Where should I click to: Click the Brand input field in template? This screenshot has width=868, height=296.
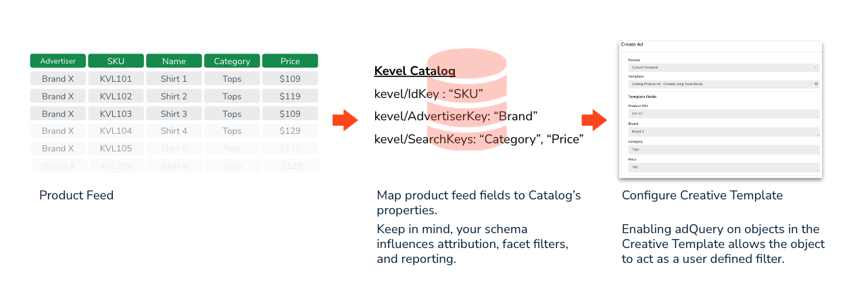click(x=723, y=132)
